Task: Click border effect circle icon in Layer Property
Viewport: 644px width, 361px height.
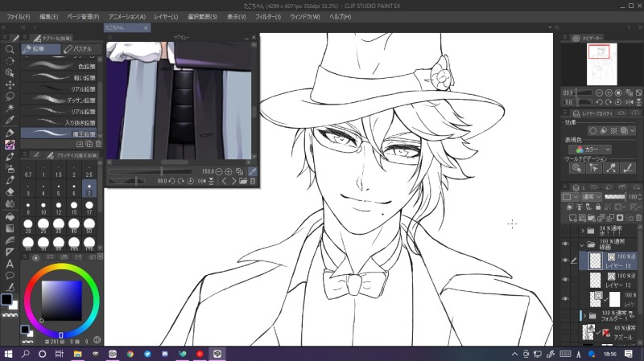Action: [x=592, y=130]
